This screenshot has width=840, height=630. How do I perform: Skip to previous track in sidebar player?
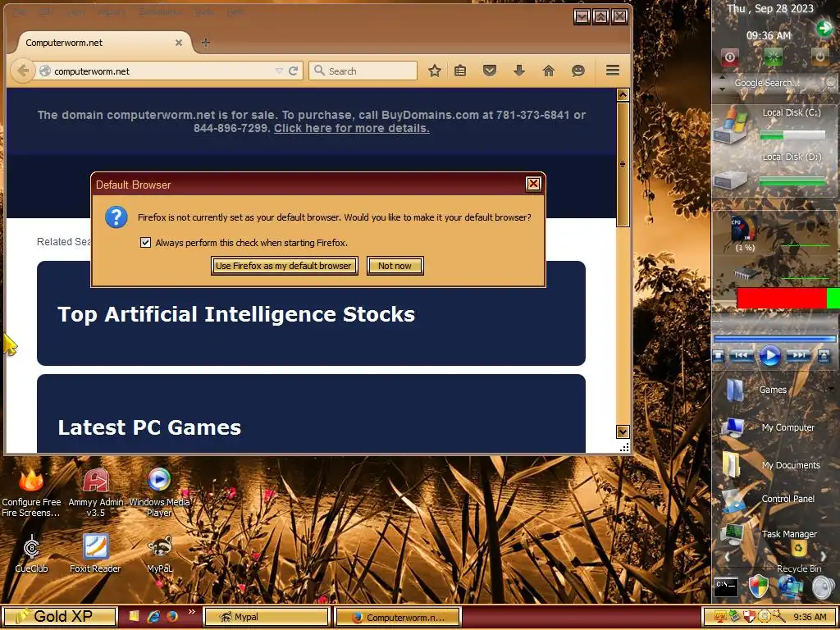pyautogui.click(x=742, y=355)
